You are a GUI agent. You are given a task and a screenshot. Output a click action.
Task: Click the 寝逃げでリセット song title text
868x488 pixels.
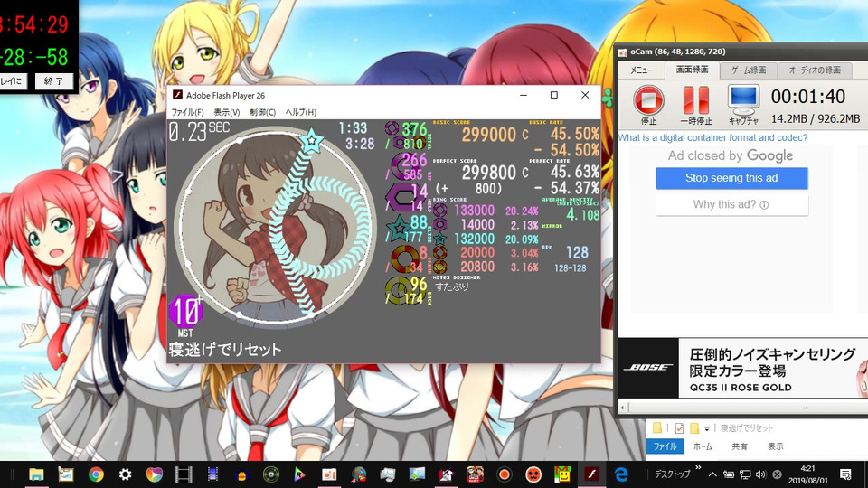(225, 350)
